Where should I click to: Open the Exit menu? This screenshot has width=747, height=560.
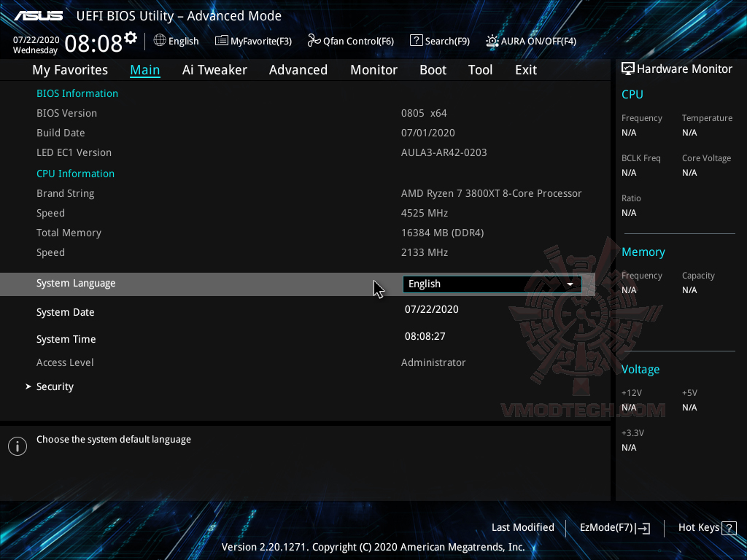pos(525,69)
